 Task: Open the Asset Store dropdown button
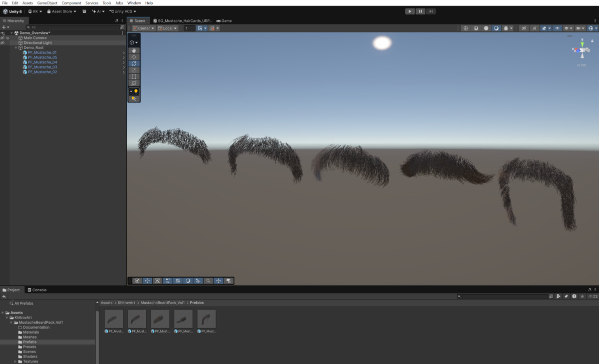pyautogui.click(x=62, y=11)
